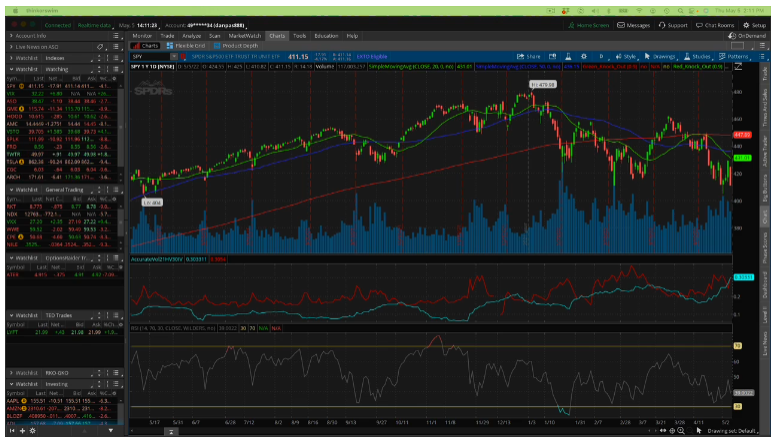This screenshot has height=442, width=780.
Task: Click the crosshair icon below chart
Action: click(672, 431)
